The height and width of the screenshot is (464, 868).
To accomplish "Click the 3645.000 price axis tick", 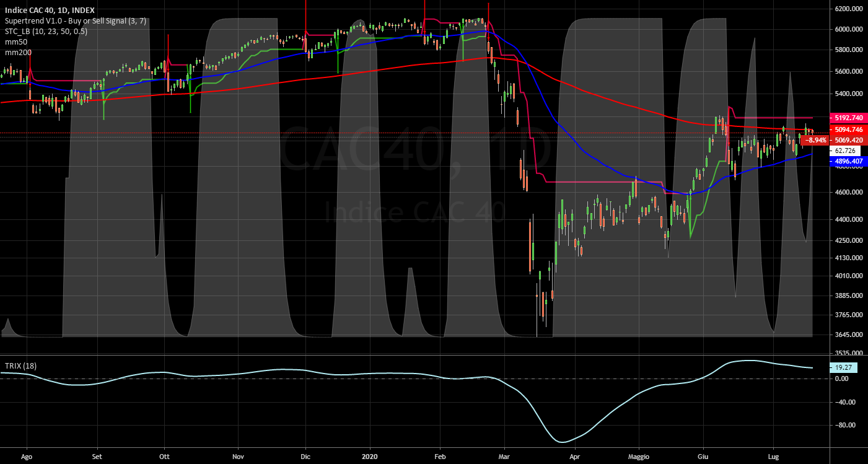I will tap(849, 335).
